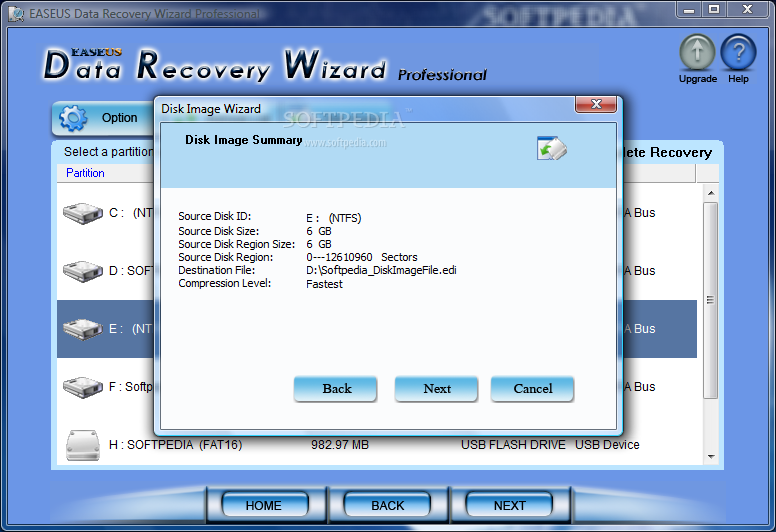776x532 pixels.
Task: Cancel the Disk Image Wizard
Action: pos(533,389)
